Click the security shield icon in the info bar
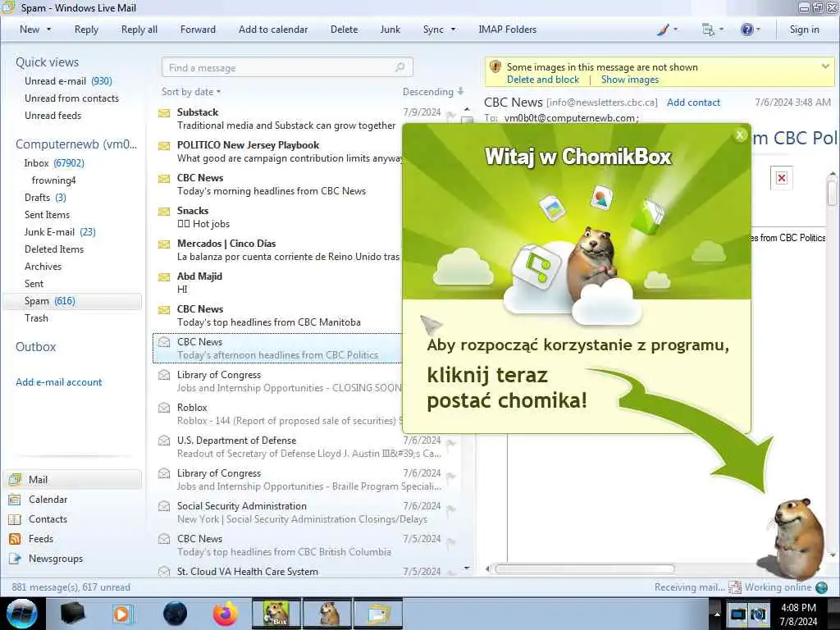This screenshot has height=630, width=840. coord(495,67)
